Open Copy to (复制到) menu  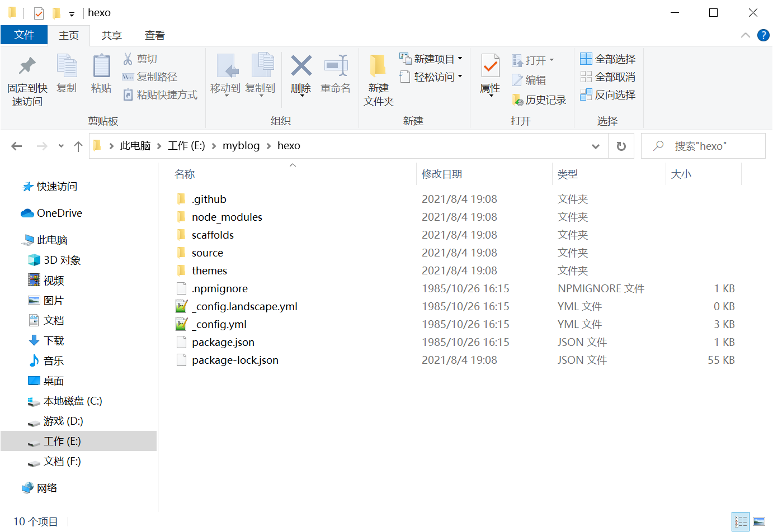point(260,75)
